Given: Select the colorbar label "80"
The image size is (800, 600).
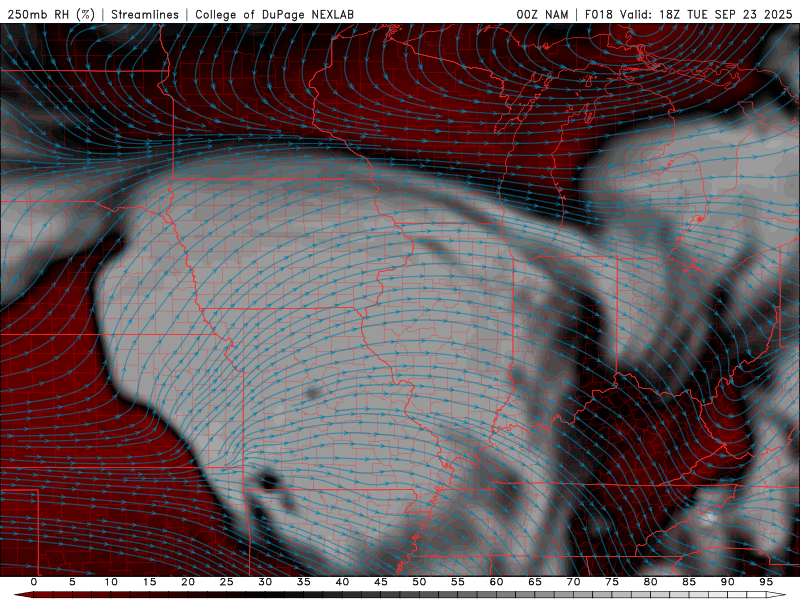Looking at the screenshot, I should point(650,582).
